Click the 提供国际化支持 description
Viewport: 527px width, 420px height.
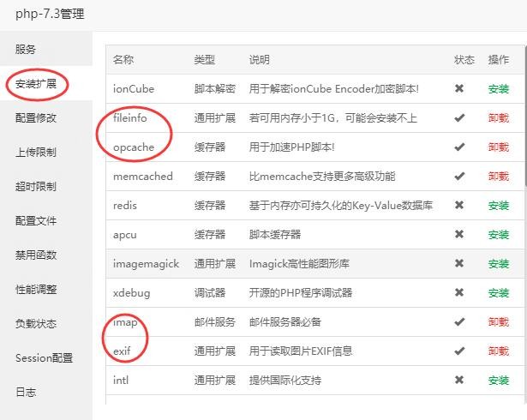tap(285, 381)
